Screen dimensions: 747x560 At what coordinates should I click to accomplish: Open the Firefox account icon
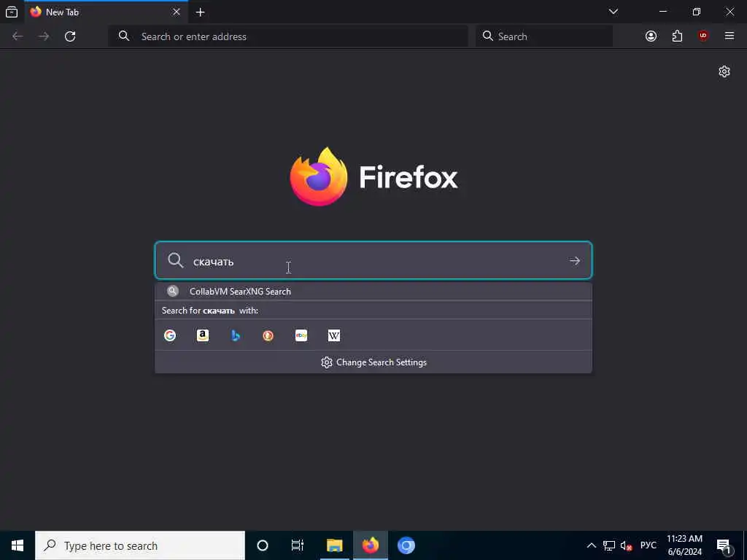(x=651, y=36)
